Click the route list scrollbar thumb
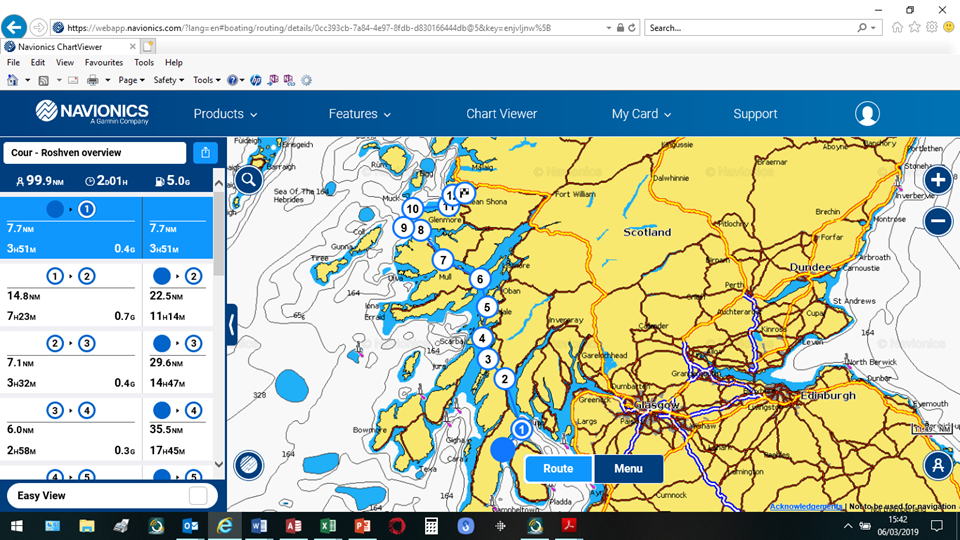Screen dimensions: 960x540 pos(219,234)
